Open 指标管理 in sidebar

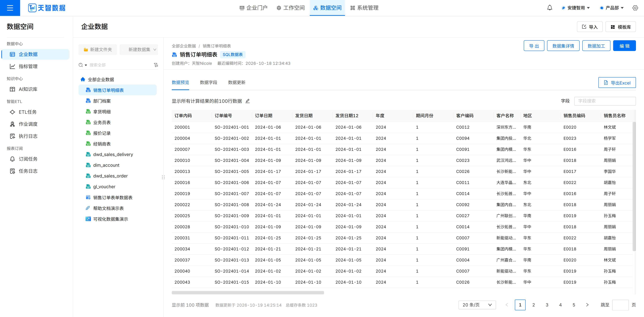[x=35, y=66]
